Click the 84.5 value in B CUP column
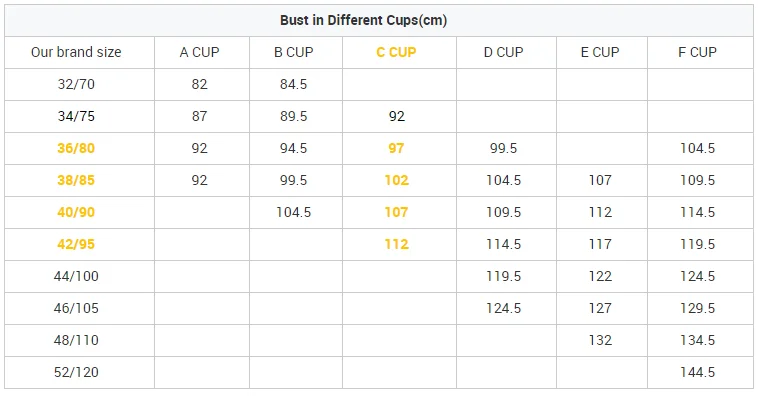 tap(294, 84)
